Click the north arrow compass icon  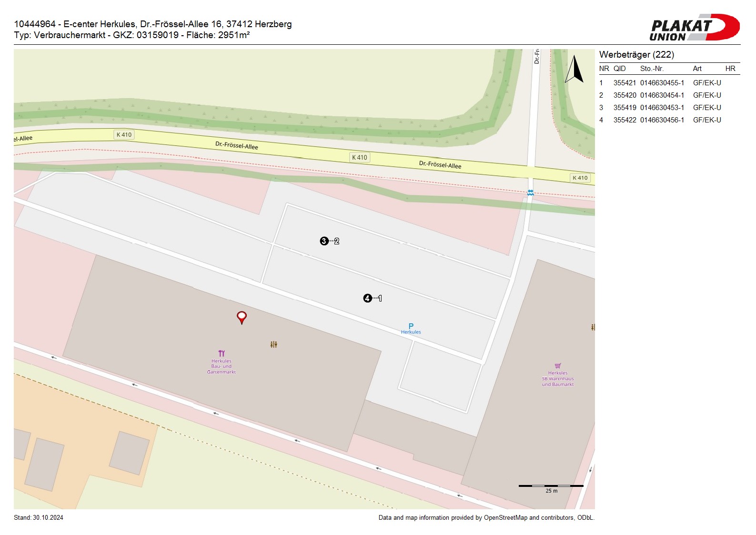pos(575,70)
